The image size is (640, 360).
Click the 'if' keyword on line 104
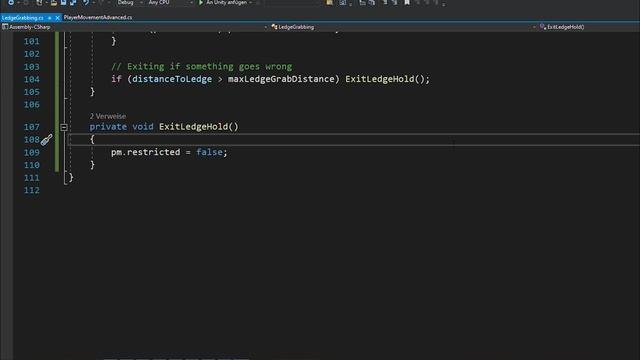(x=116, y=79)
